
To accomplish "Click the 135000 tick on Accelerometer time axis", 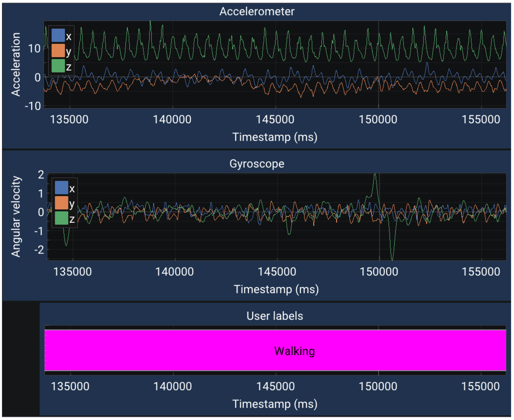I will click(69, 119).
